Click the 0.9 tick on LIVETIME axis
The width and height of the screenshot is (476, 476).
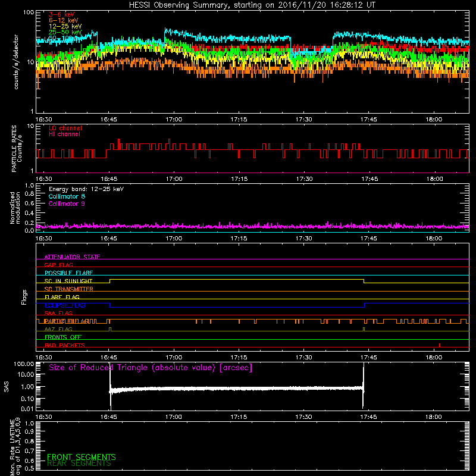tap(29, 432)
